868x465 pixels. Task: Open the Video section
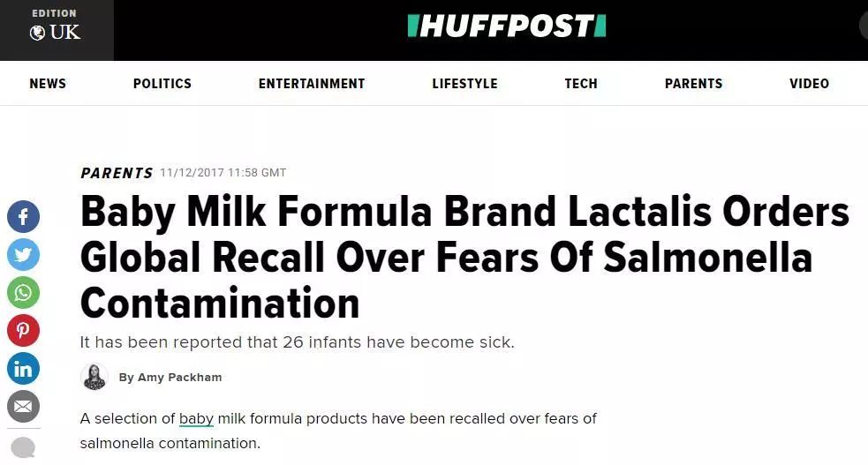[x=810, y=84]
